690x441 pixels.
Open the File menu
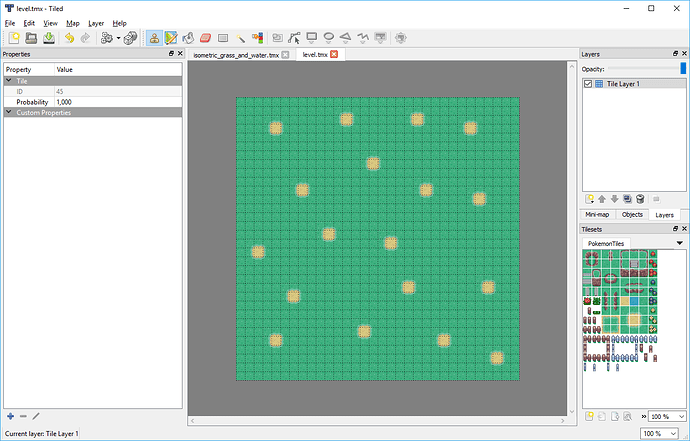point(10,23)
